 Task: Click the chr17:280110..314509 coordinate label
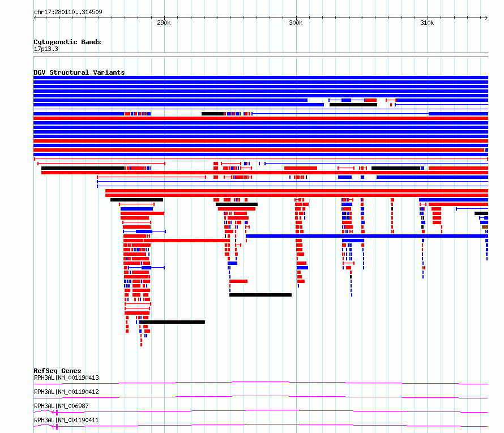68,12
